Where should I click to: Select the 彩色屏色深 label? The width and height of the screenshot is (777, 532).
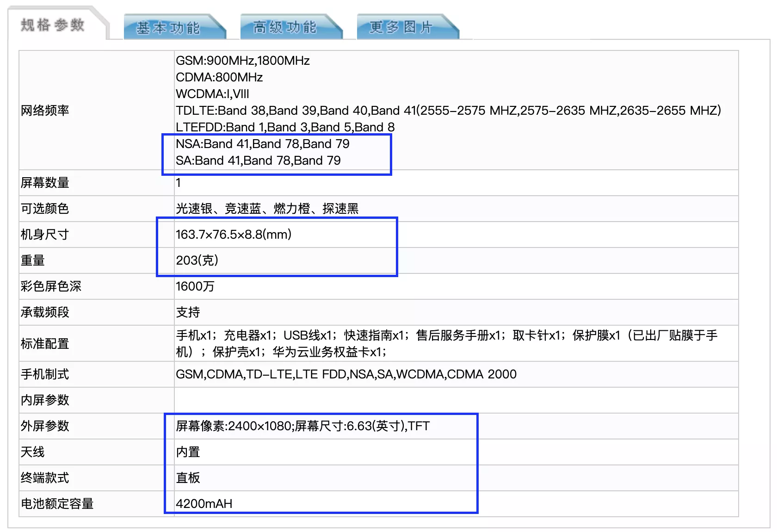click(51, 286)
